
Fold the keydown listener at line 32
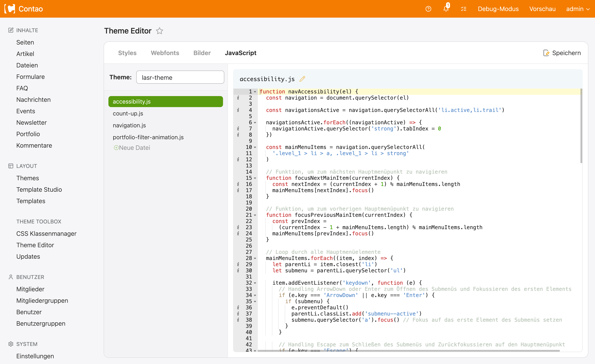[255, 283]
